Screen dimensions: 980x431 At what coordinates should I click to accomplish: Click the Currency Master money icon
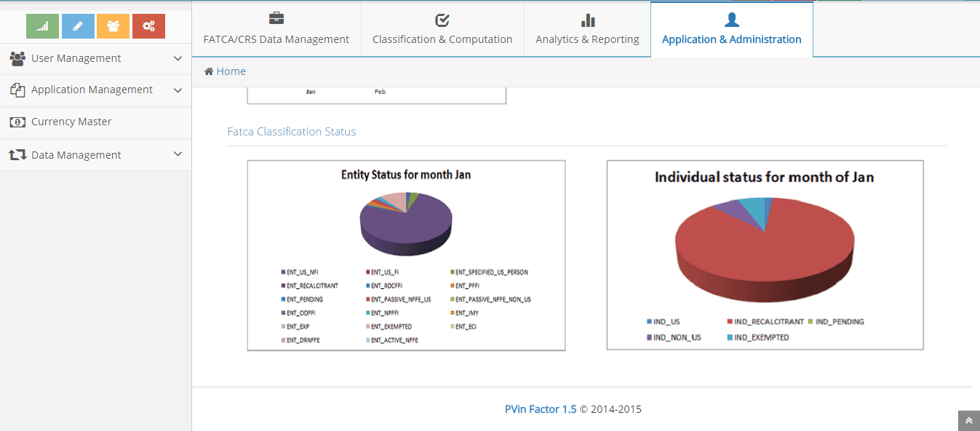tap(17, 122)
